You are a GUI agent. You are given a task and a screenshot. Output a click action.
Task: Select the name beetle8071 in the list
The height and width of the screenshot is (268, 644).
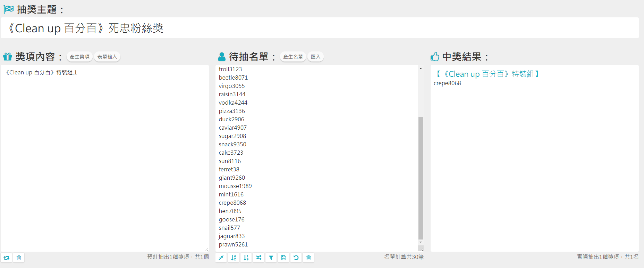pyautogui.click(x=233, y=78)
